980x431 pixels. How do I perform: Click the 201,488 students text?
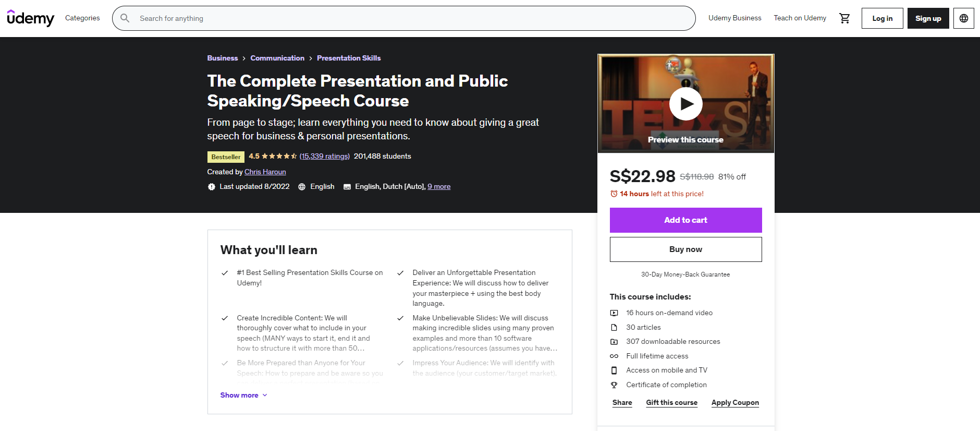point(382,157)
